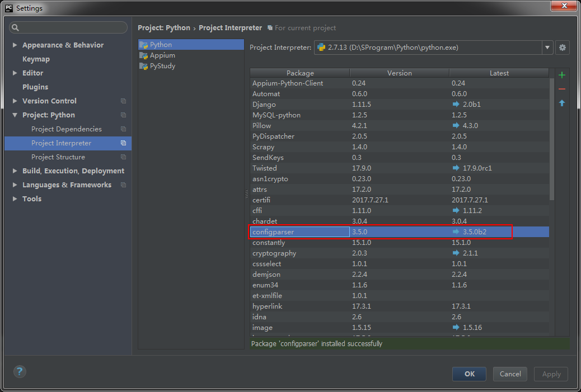This screenshot has width=581, height=392.
Task: Click the update arrow next to Pillow 4.3.0
Action: coord(456,125)
